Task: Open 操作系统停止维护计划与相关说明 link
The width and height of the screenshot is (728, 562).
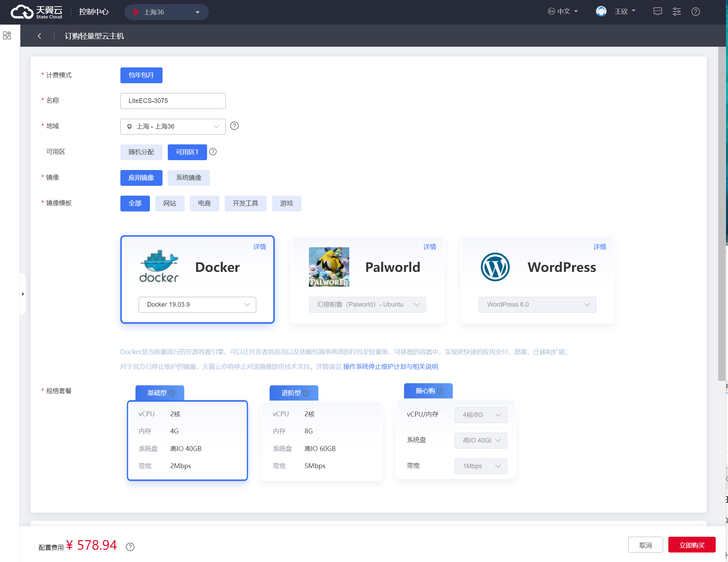Action: click(x=391, y=367)
